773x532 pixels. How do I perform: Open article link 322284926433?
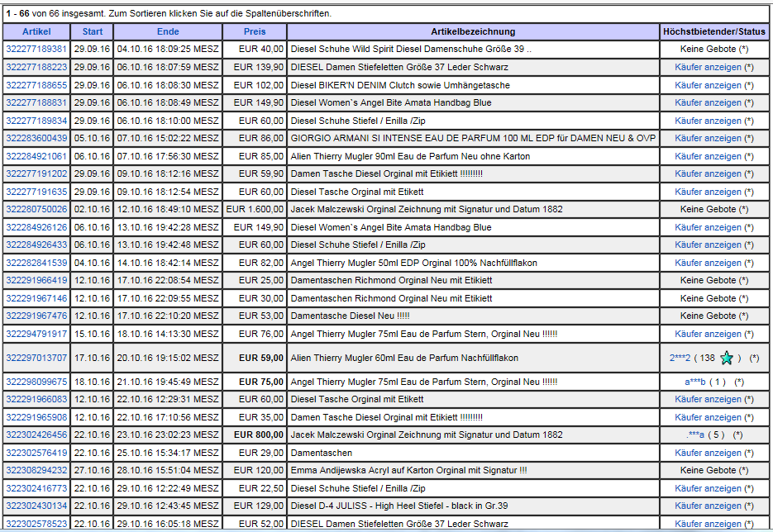(36, 245)
